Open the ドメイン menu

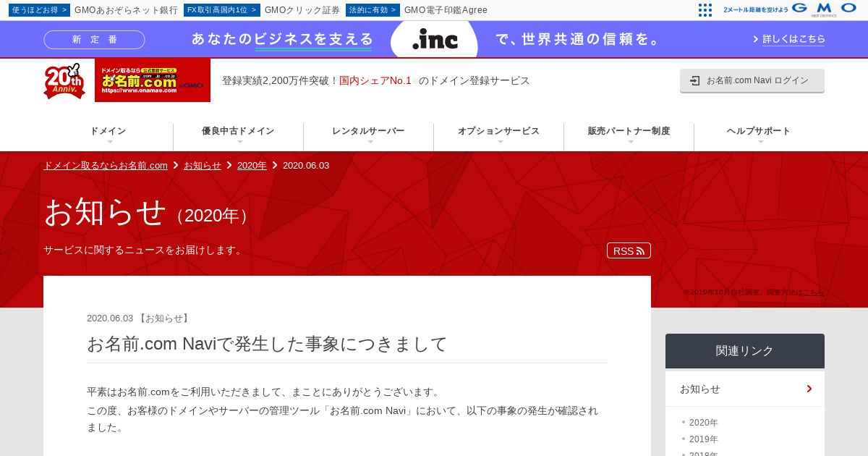108,131
